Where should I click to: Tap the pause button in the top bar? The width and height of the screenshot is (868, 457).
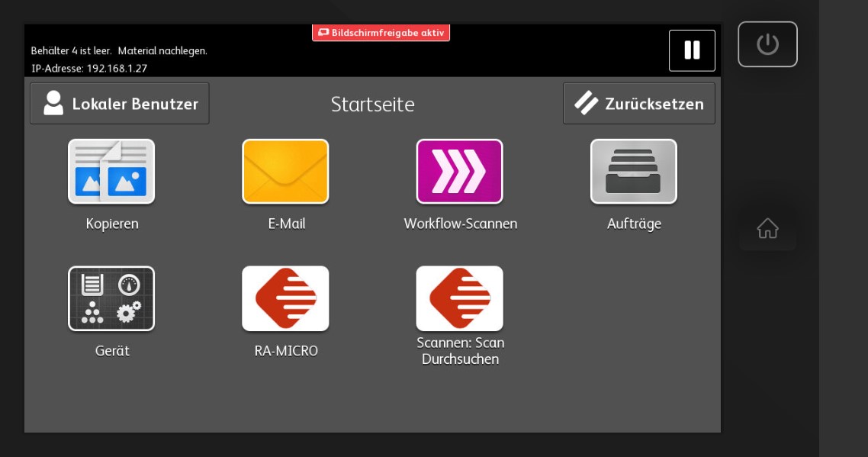point(692,50)
